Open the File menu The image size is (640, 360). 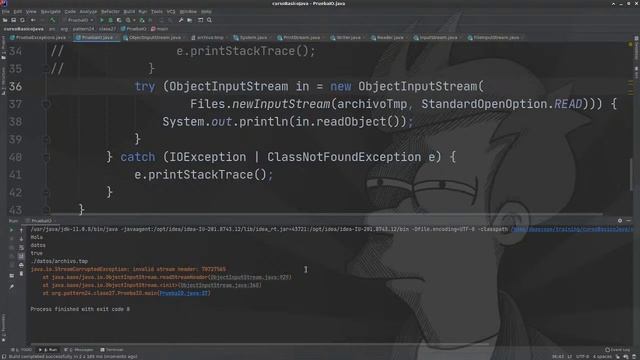6,12
